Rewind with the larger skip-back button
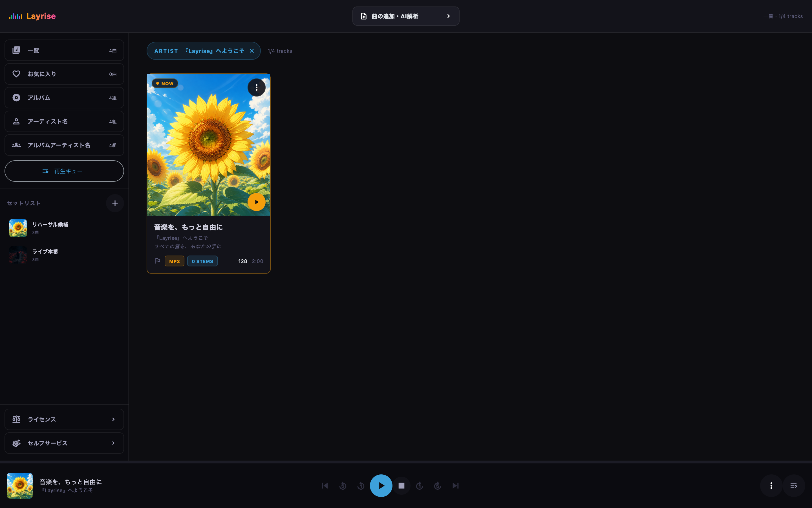812x508 pixels. (x=343, y=485)
